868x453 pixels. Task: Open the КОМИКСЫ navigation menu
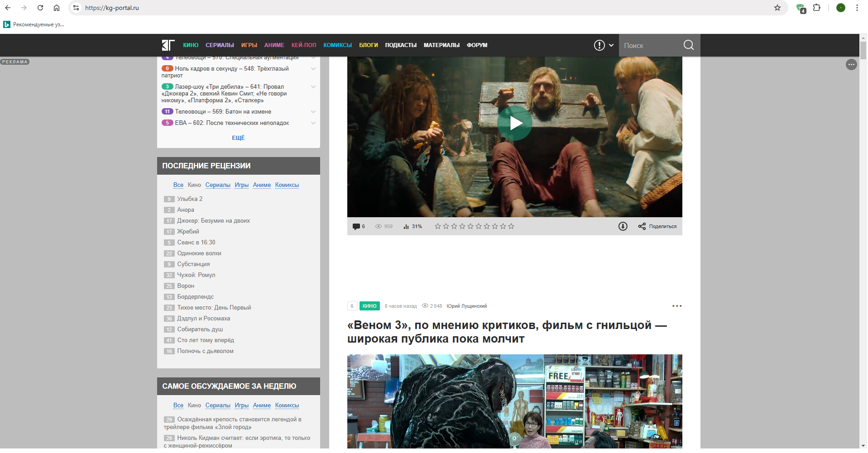[337, 45]
